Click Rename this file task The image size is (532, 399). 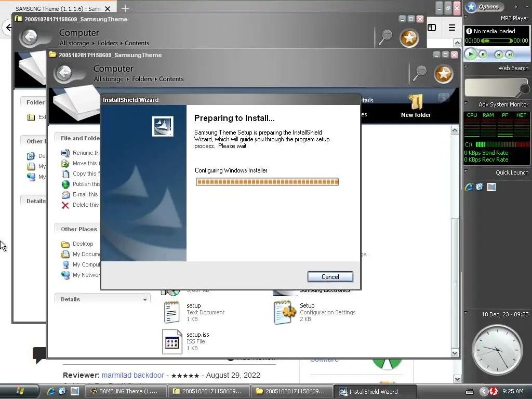click(81, 153)
